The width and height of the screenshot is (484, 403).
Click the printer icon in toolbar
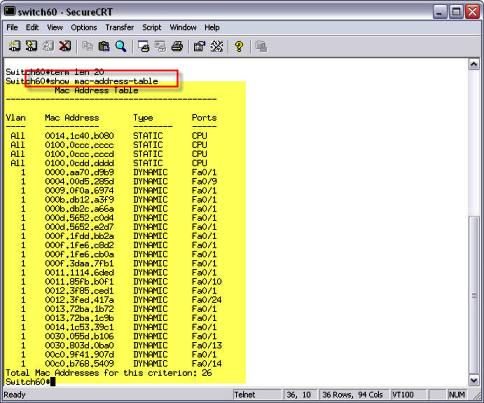point(177,46)
